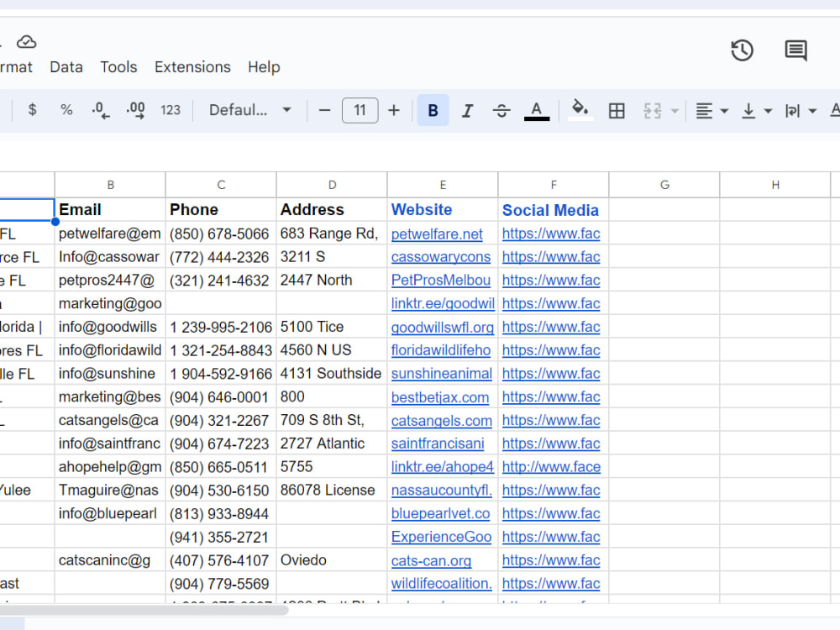
Task: Click the horizontal scrollbar thumb
Action: 144,610
